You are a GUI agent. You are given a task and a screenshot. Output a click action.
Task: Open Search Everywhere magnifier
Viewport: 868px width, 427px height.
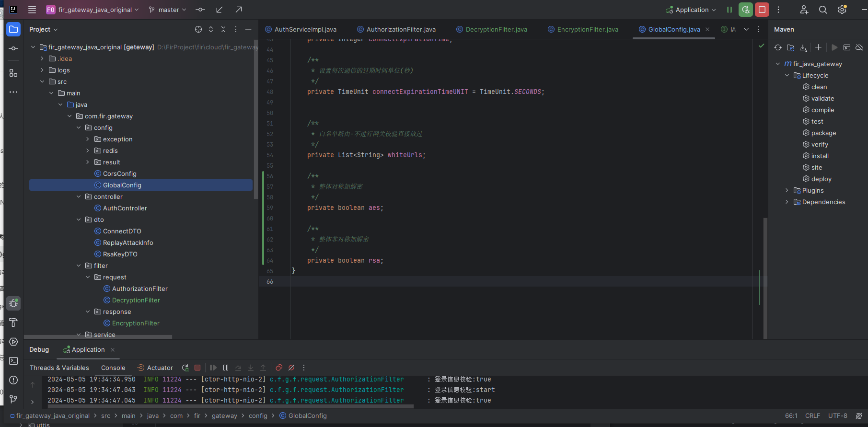[x=823, y=10]
